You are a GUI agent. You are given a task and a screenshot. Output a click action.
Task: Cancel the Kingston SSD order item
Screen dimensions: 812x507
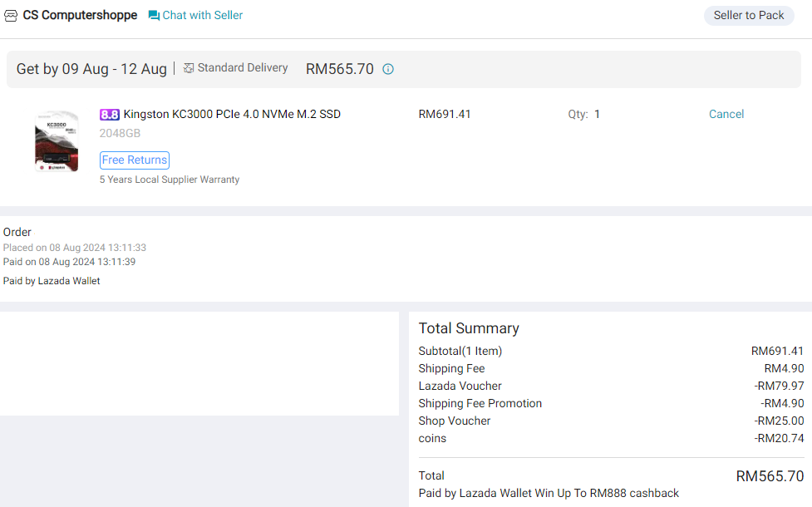click(x=726, y=114)
